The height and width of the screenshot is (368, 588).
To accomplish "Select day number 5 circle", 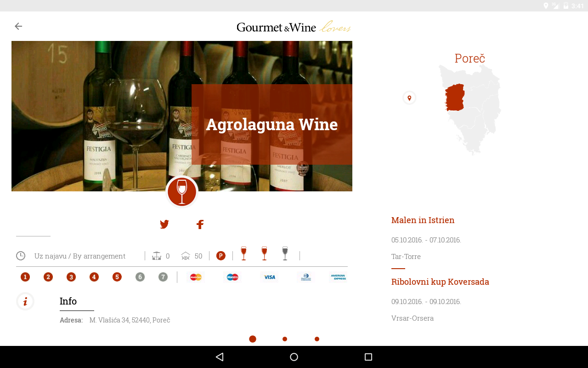I will (117, 277).
